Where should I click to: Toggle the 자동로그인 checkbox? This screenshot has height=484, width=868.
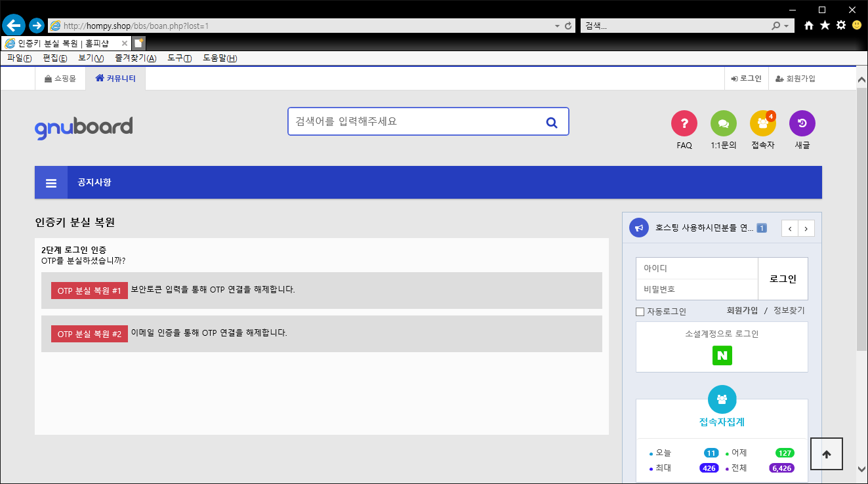click(x=640, y=312)
